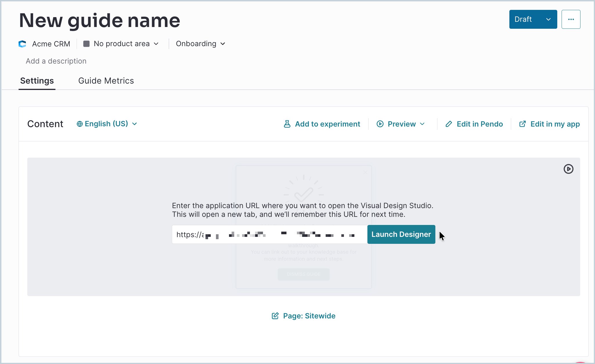Click the Edit in Pendo pencil icon
595x364 pixels.
click(x=449, y=124)
